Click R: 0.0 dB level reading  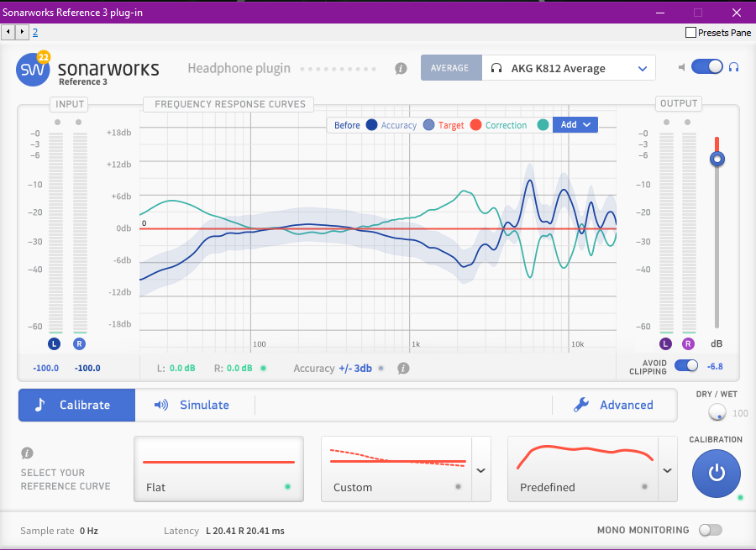coord(234,369)
